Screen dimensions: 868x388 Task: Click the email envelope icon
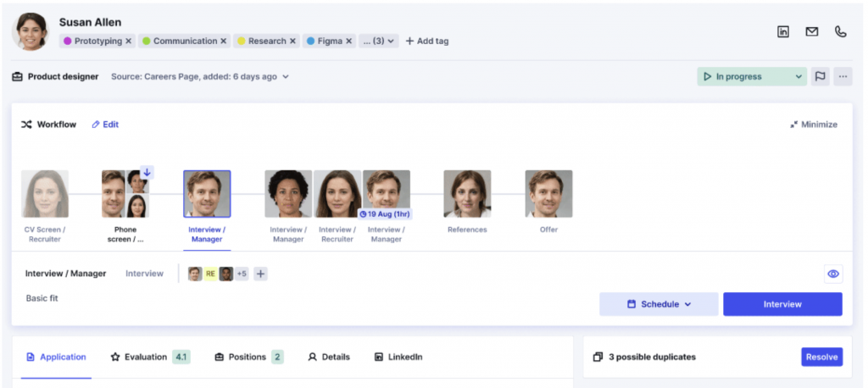[x=812, y=32]
